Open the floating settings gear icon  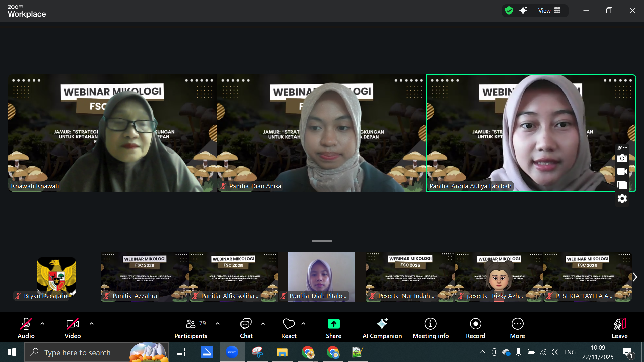tap(622, 199)
